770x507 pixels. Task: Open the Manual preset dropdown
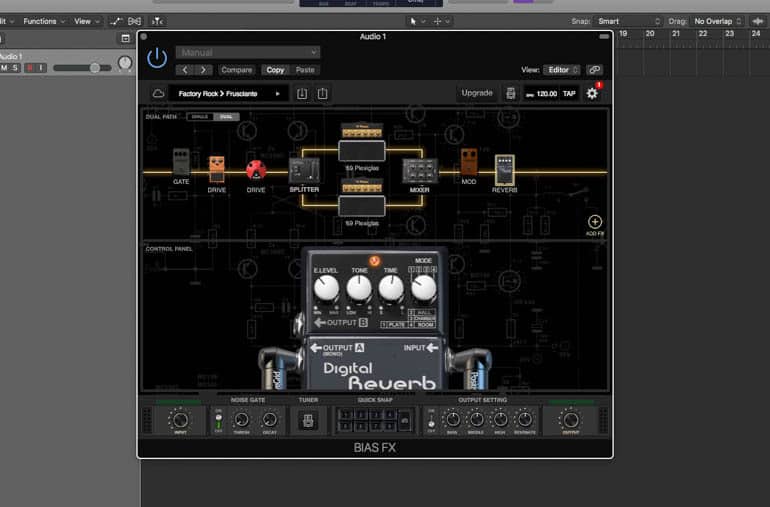point(248,52)
